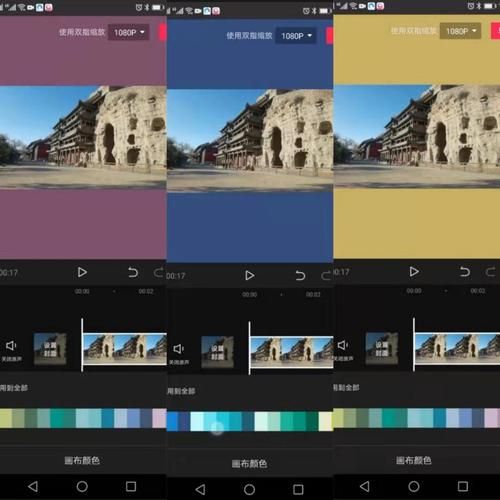The image size is (500, 500).
Task: Tap recent apps square under purple canvas screen
Action: coord(131,486)
